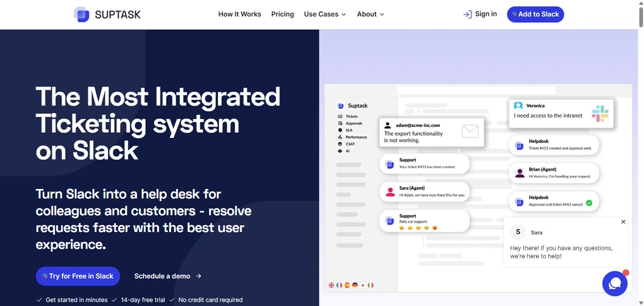This screenshot has width=644, height=306.
Task: Click Try for Free in Slack button
Action: coord(78,276)
